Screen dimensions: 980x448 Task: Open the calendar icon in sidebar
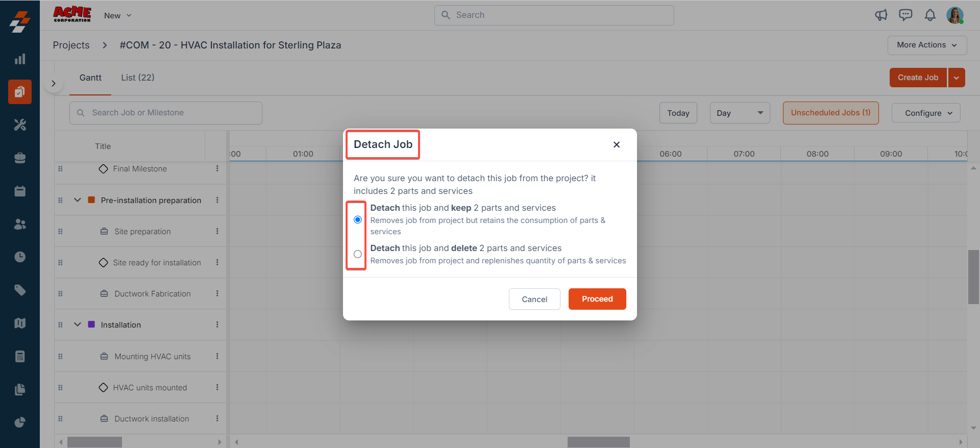pyautogui.click(x=20, y=191)
